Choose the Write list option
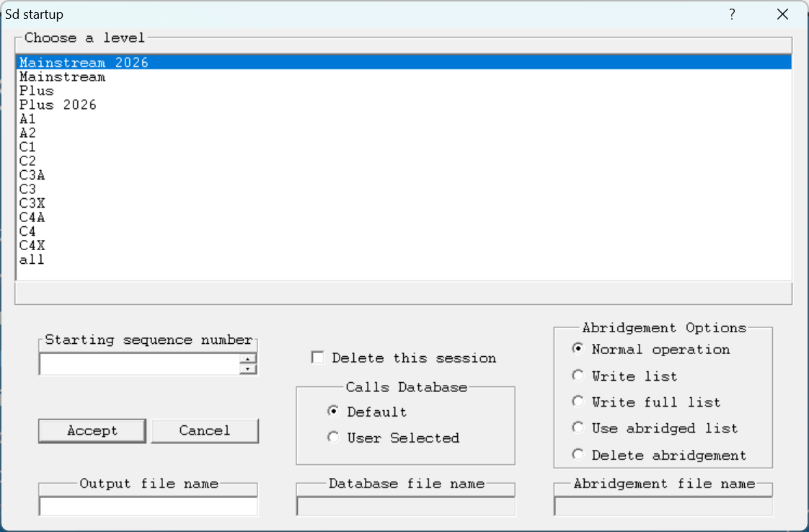809x532 pixels. click(x=578, y=376)
